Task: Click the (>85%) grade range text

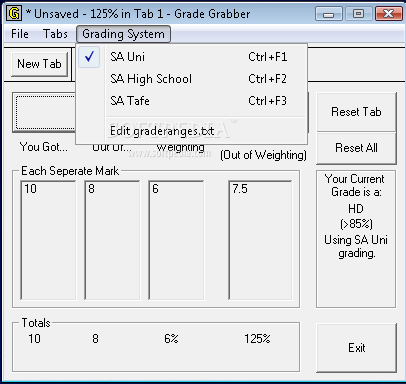Action: click(356, 224)
